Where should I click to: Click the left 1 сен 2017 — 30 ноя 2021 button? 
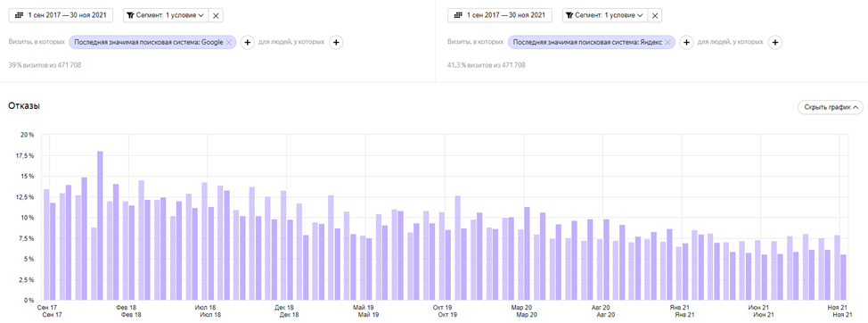tap(61, 15)
